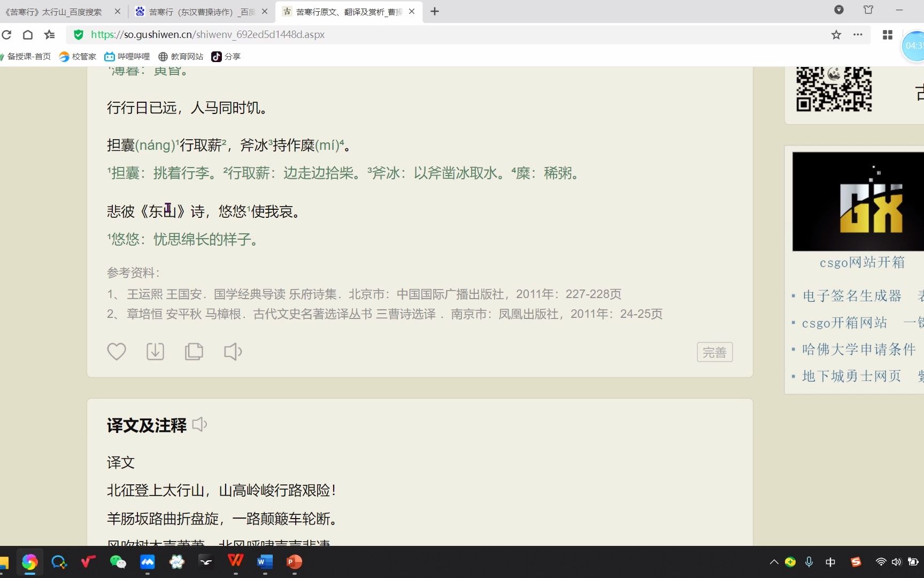Open a new browser tab
This screenshot has width=924, height=578.
pyautogui.click(x=435, y=11)
